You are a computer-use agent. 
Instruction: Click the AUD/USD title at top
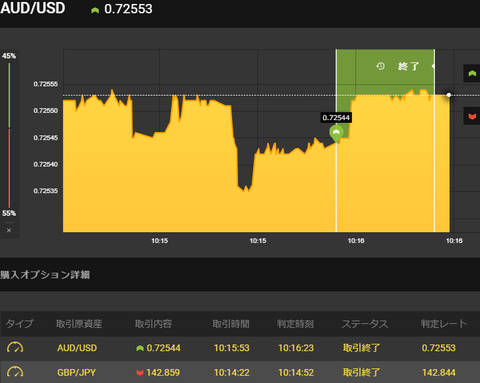click(33, 8)
